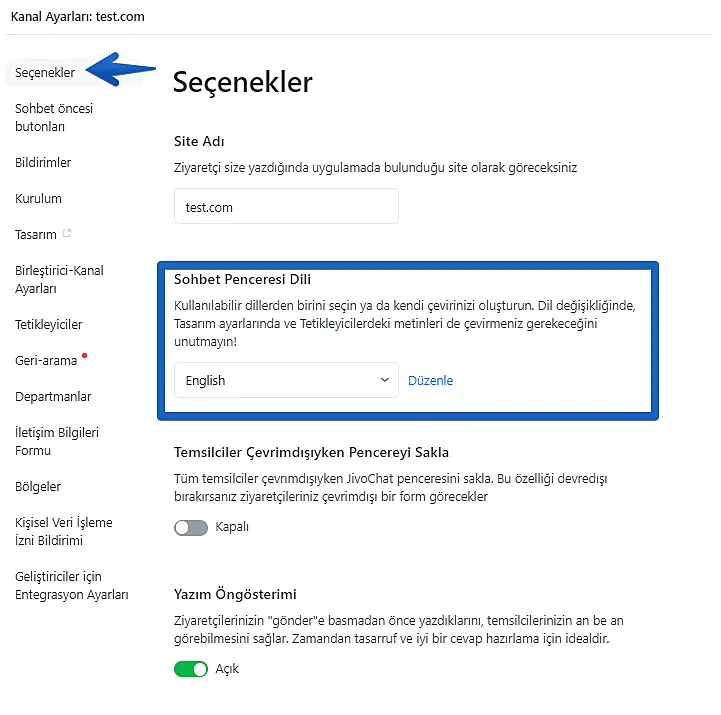Viewport: 721px width, 715px height.
Task: Disable the Yazım Öngösterimi toggle
Action: pos(191,669)
